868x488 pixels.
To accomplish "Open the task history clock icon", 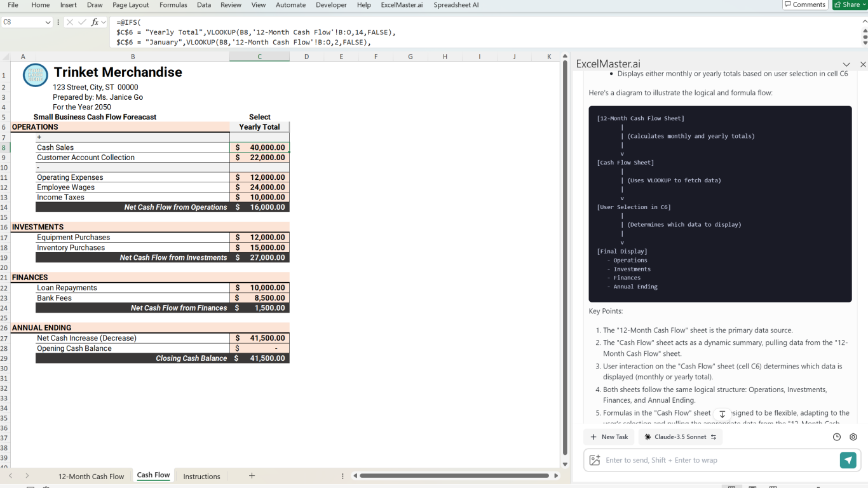I will (837, 437).
